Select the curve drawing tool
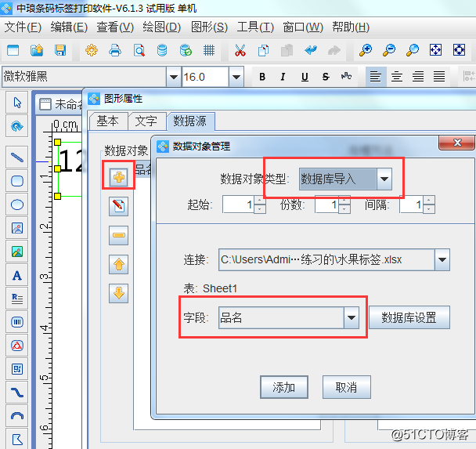This screenshot has width=476, height=449. 17,393
